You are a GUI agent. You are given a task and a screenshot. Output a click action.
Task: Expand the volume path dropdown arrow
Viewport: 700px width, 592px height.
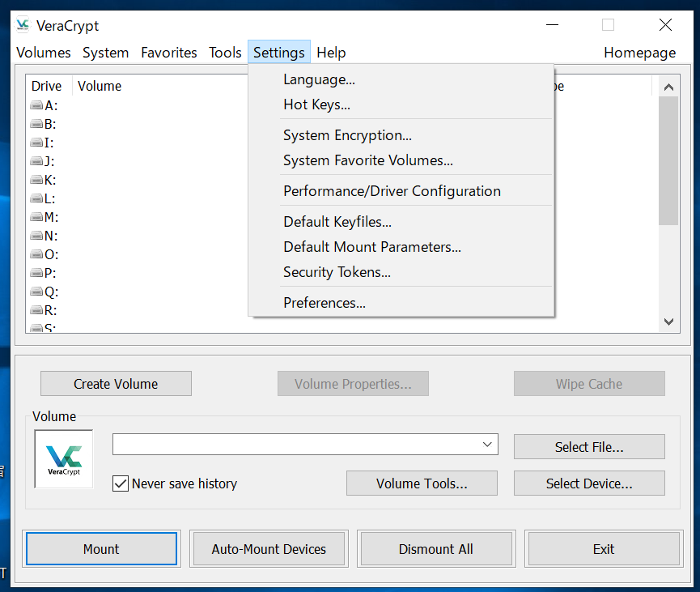click(x=487, y=445)
